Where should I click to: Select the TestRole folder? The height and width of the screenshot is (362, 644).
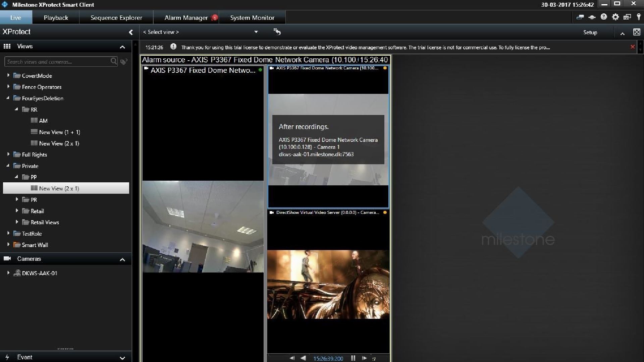coord(32,234)
